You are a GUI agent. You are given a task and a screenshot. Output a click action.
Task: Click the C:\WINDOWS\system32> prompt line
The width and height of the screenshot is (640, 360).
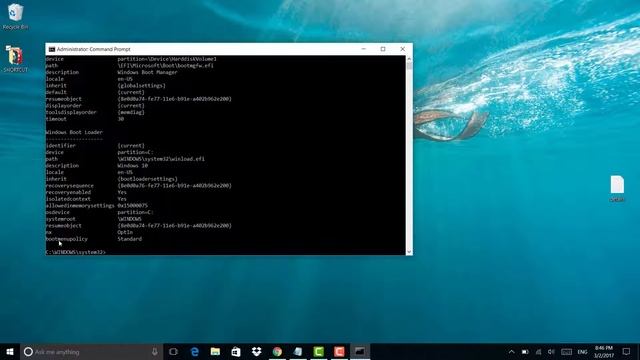click(x=76, y=252)
